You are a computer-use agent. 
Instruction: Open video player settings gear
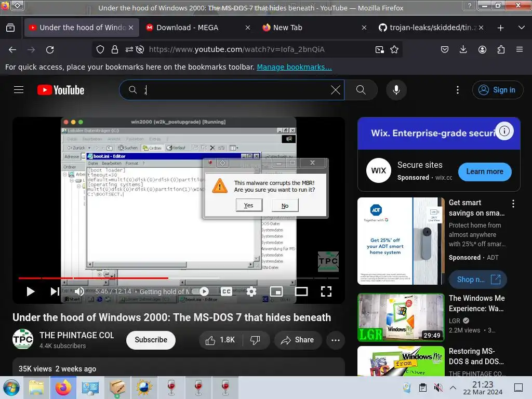pos(251,291)
